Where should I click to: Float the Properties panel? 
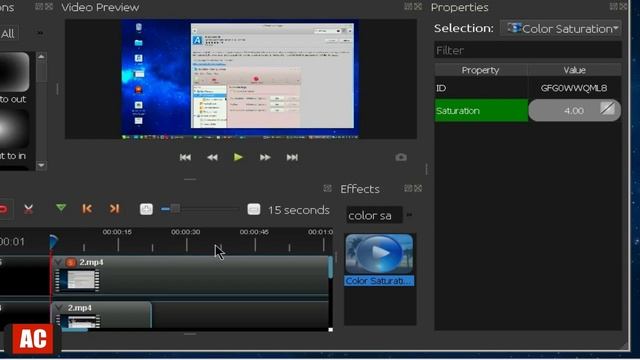coord(613,7)
